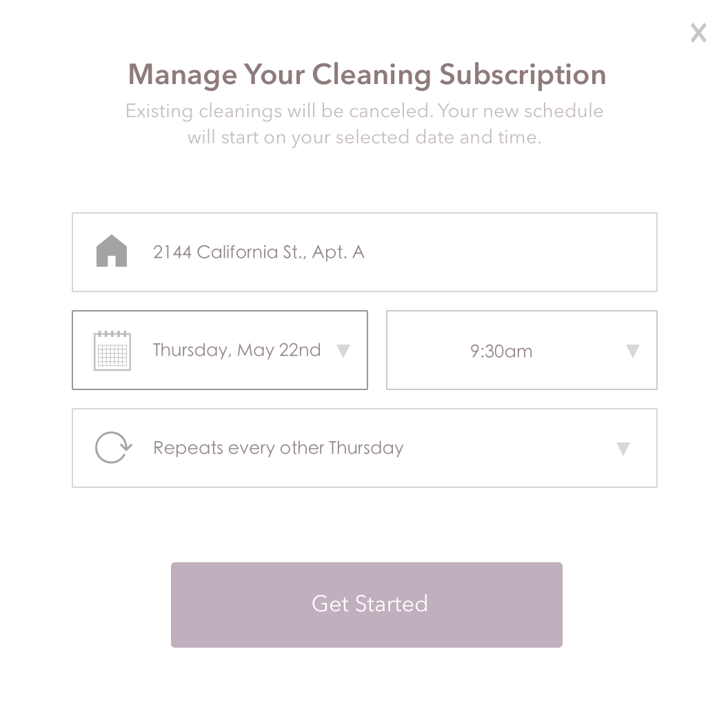Click the calendar icon in date field

112,351
